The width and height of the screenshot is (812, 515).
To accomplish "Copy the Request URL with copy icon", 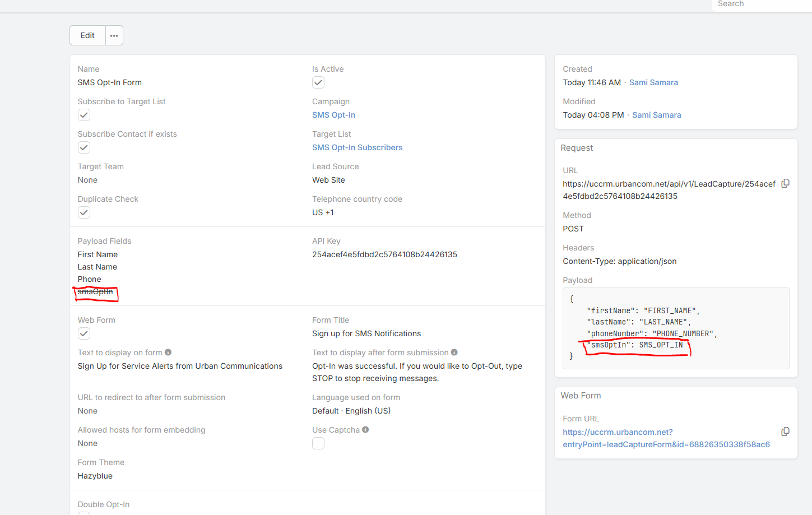I will pos(785,184).
